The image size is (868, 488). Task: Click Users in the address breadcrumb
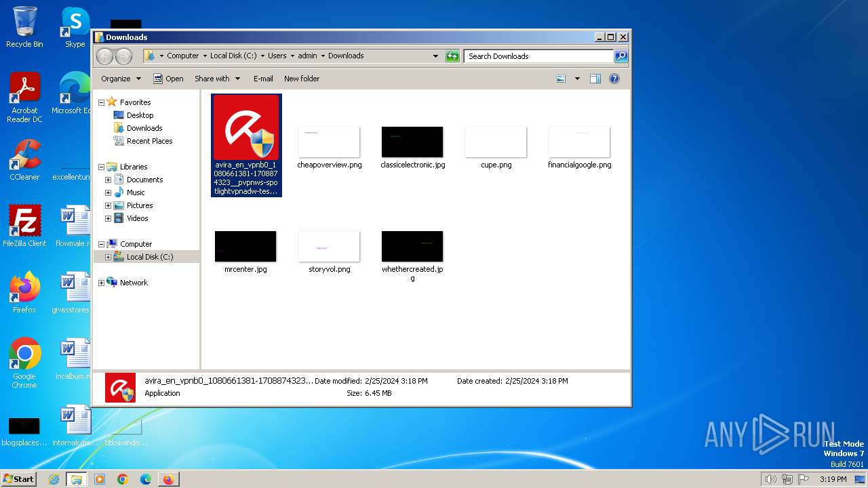point(277,56)
